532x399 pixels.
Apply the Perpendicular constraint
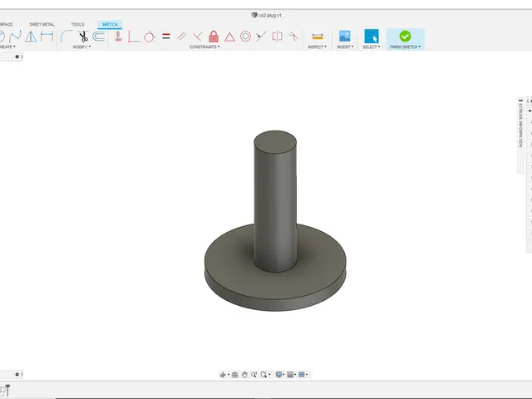tap(198, 37)
